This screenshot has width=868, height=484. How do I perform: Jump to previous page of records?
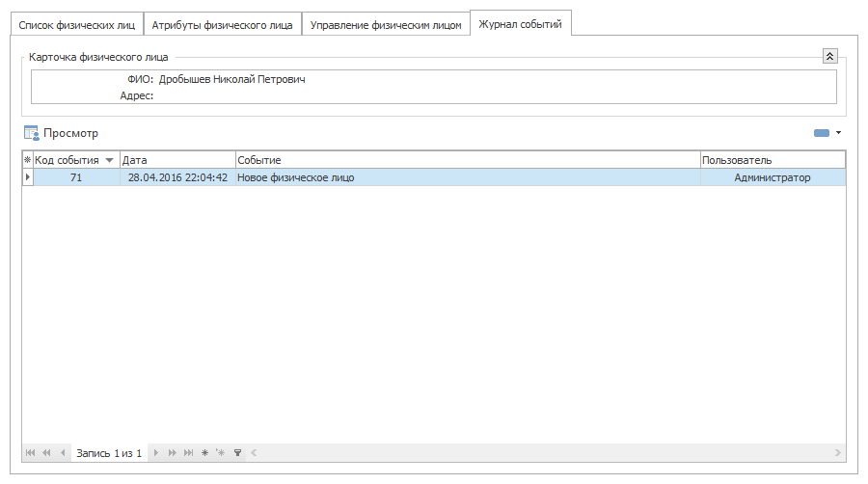(x=46, y=453)
